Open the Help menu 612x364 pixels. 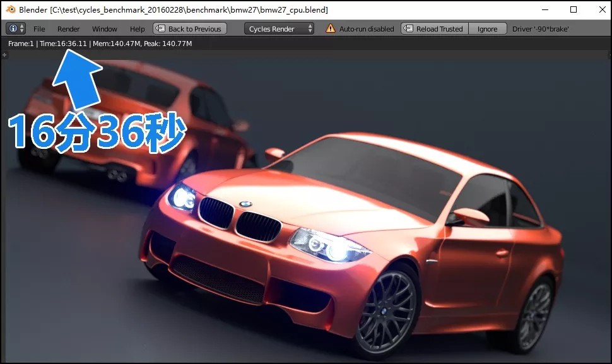click(x=137, y=29)
